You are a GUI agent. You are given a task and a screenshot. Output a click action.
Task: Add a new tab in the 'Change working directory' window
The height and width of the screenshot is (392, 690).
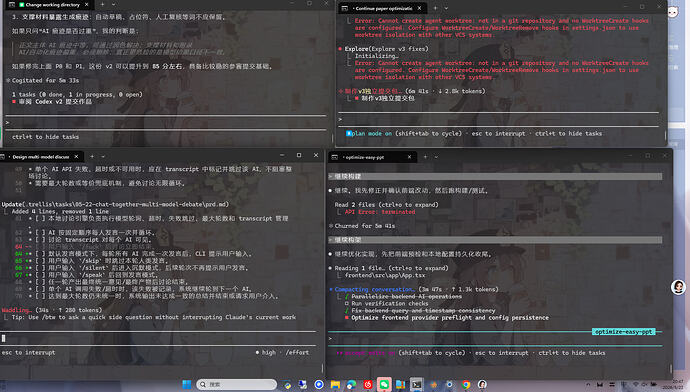pyautogui.click(x=103, y=4)
